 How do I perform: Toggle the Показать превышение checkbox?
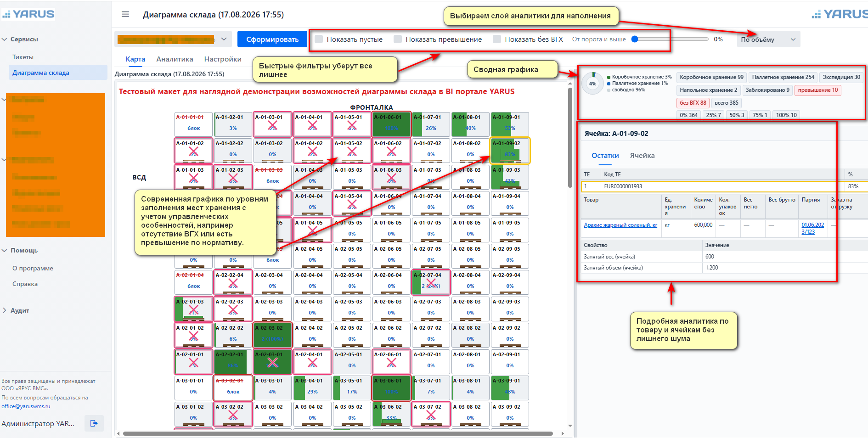tap(398, 39)
